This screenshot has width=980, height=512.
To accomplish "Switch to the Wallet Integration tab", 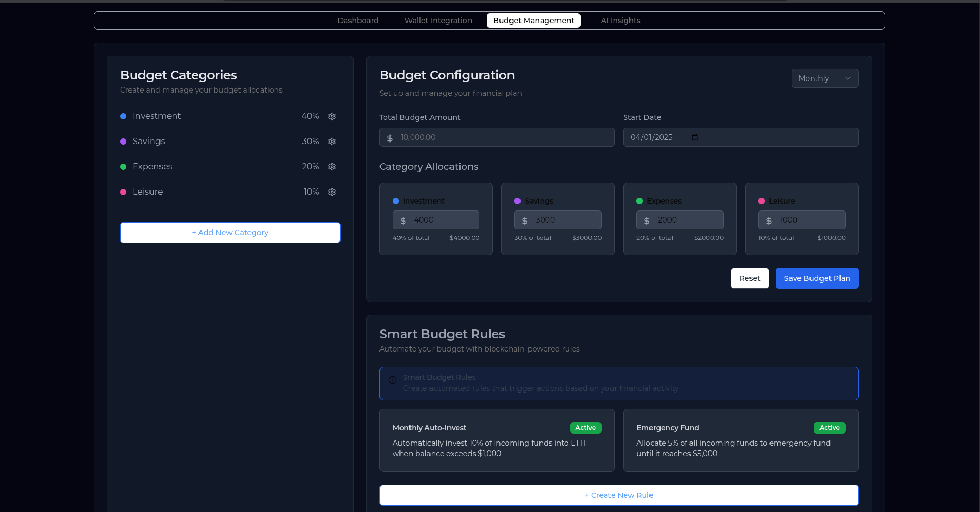I will (x=438, y=21).
